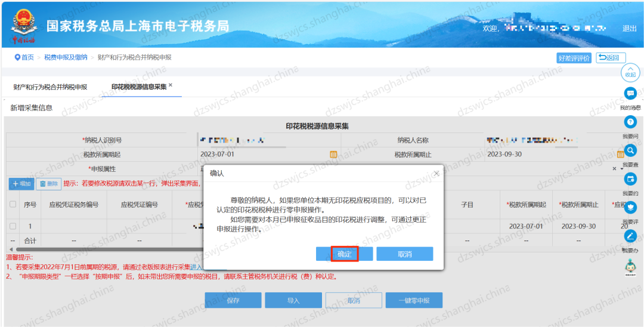This screenshot has height=327, width=644.
Task: Click row 1 税款所属期止 cell 2023-09-30
Action: click(x=578, y=226)
